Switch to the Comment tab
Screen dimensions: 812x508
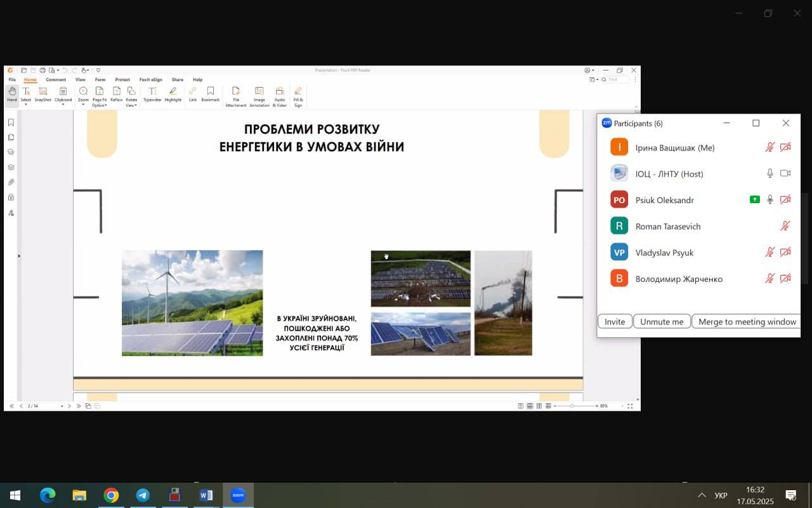pos(56,80)
